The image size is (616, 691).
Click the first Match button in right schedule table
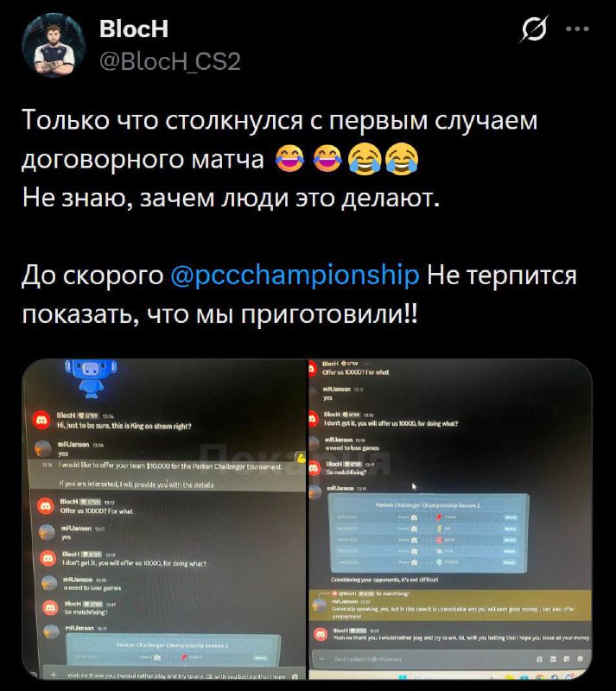[511, 517]
